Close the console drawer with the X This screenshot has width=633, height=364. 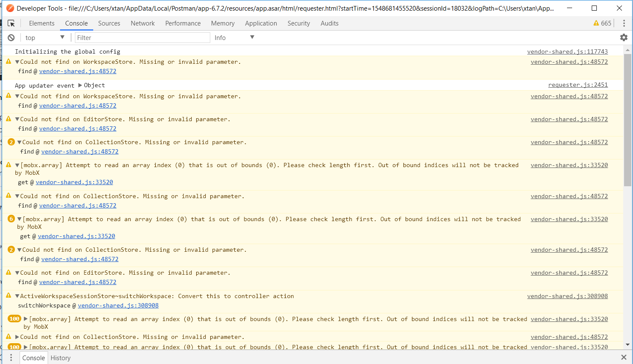click(624, 357)
